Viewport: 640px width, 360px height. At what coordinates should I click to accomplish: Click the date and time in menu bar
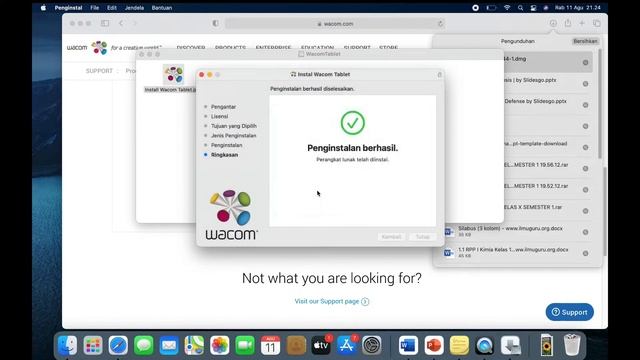tap(578, 8)
